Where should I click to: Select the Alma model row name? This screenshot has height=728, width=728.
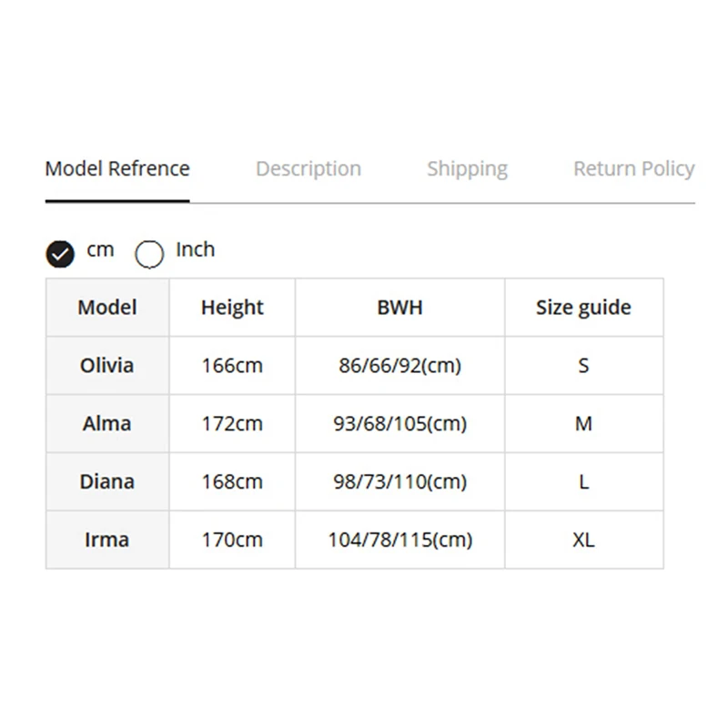point(107,424)
